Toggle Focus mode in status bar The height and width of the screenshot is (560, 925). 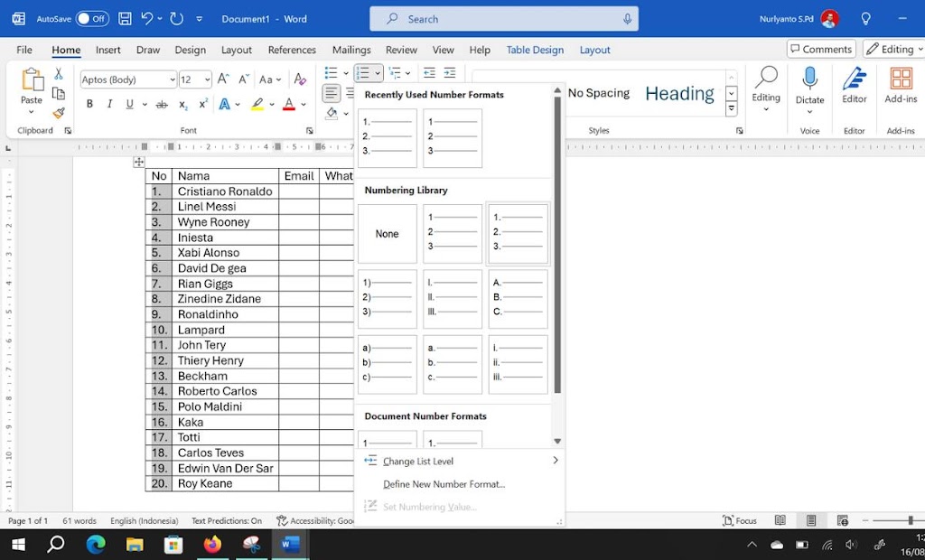tap(739, 520)
